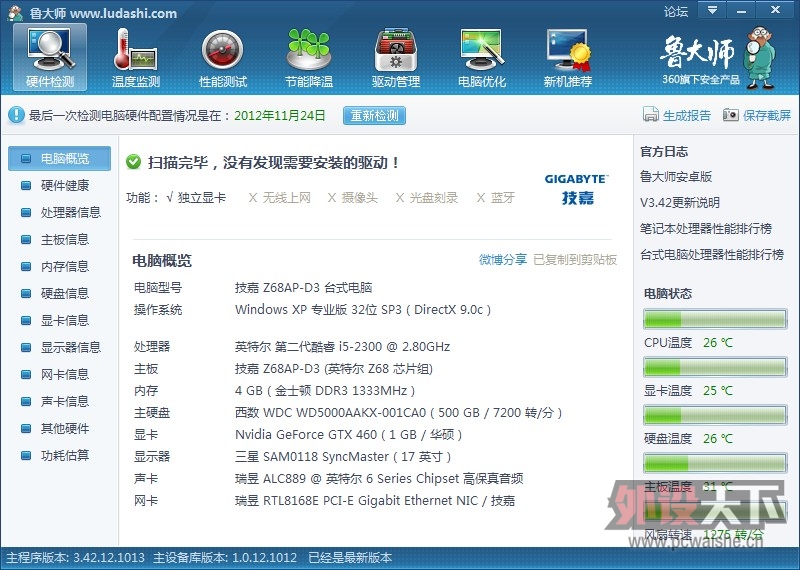Click the RTL8168E Gigabit Ethernet NIC value

pos(375,501)
